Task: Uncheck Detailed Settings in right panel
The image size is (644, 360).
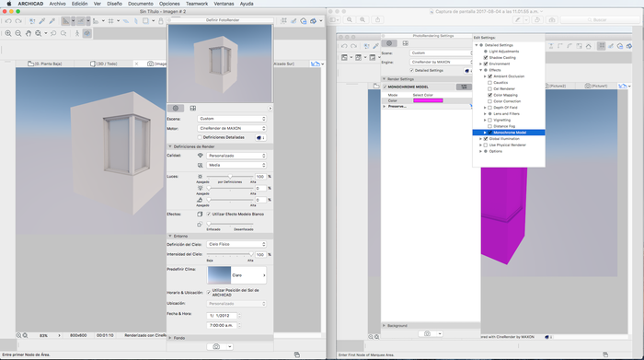Action: click(411, 70)
